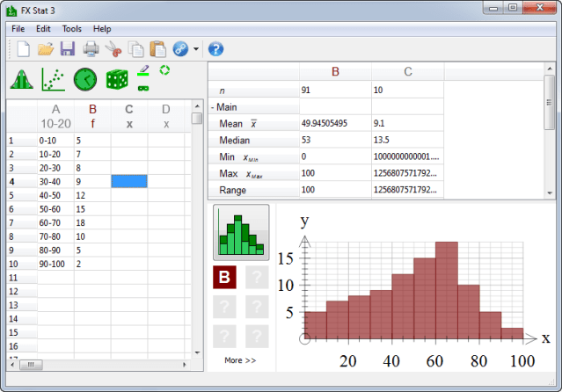
Task: Save using the floppy disk icon
Action: [x=68, y=49]
